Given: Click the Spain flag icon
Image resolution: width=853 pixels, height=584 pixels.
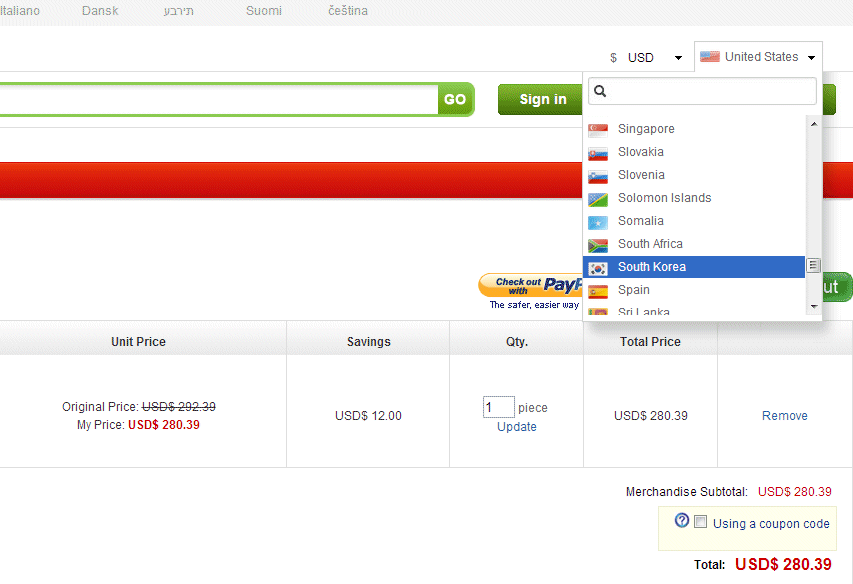Looking at the screenshot, I should pyautogui.click(x=598, y=290).
